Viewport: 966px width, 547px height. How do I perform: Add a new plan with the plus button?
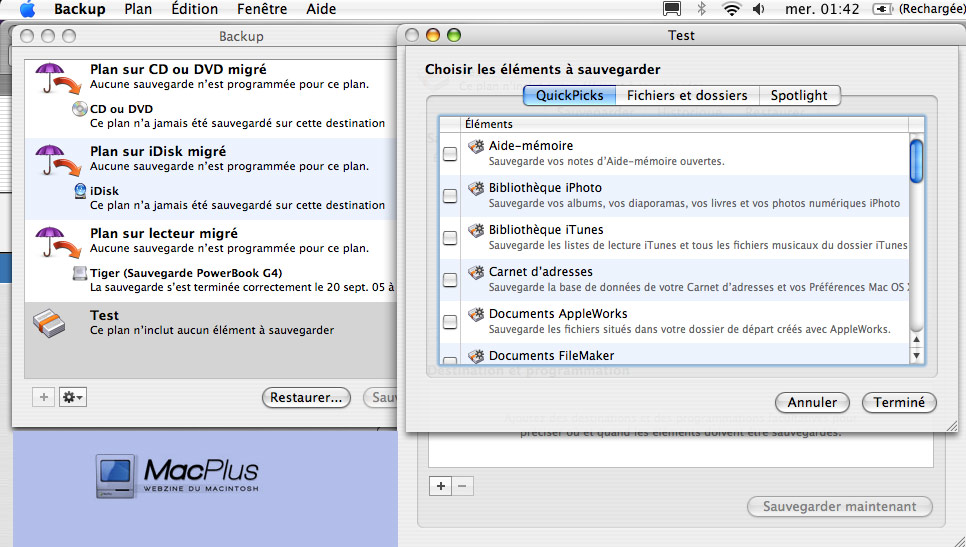coord(43,397)
